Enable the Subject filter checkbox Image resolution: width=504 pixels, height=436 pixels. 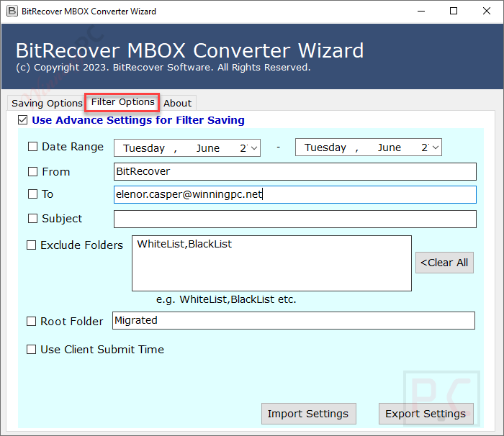pos(32,219)
